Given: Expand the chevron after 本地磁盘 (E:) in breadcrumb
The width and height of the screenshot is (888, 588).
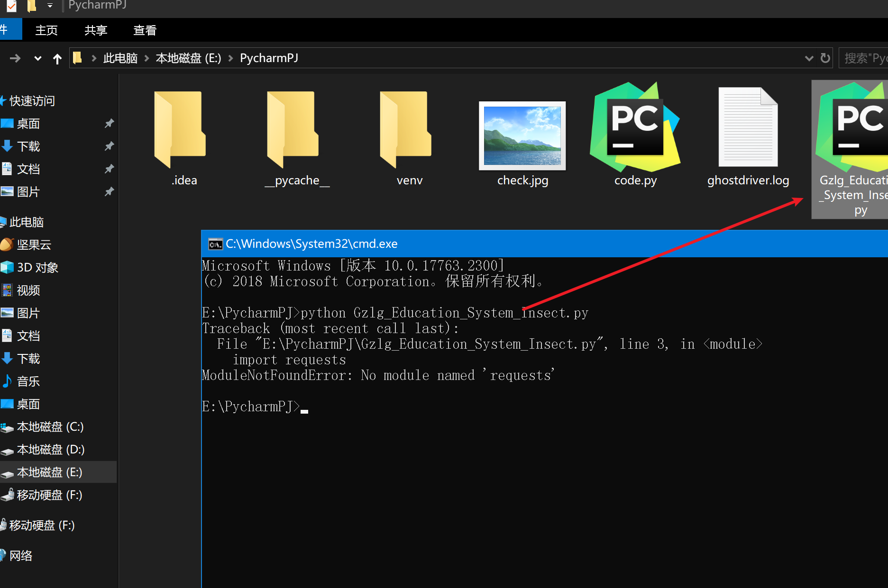Looking at the screenshot, I should tap(231, 58).
